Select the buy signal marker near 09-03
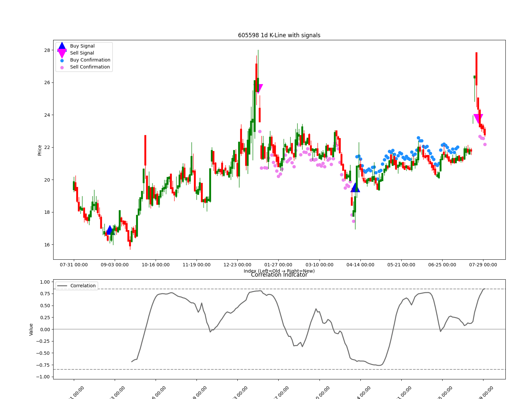 (110, 230)
